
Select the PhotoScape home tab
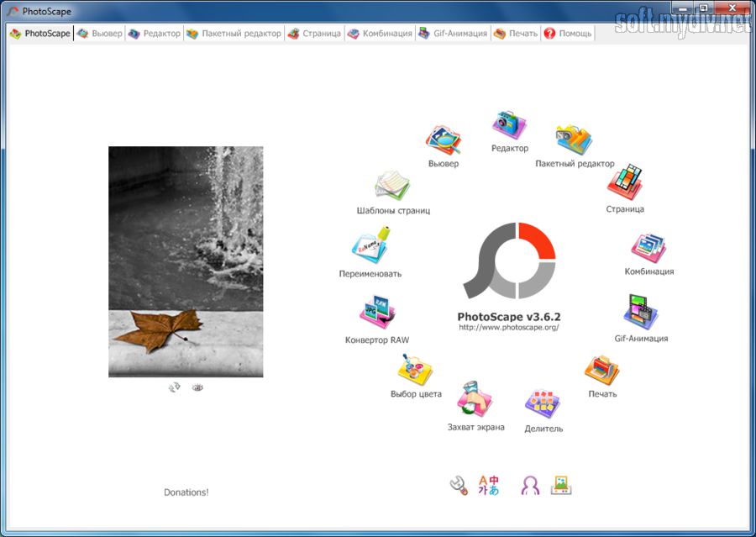pyautogui.click(x=40, y=34)
